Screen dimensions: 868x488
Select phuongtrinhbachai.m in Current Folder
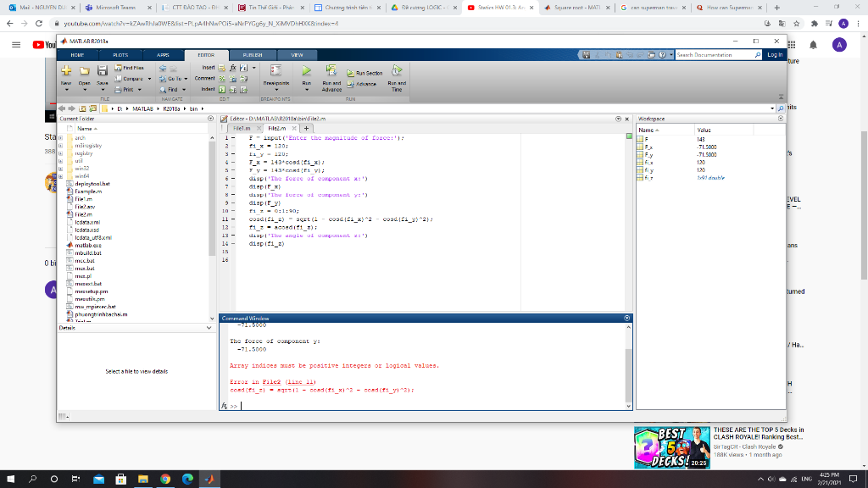[101, 314]
